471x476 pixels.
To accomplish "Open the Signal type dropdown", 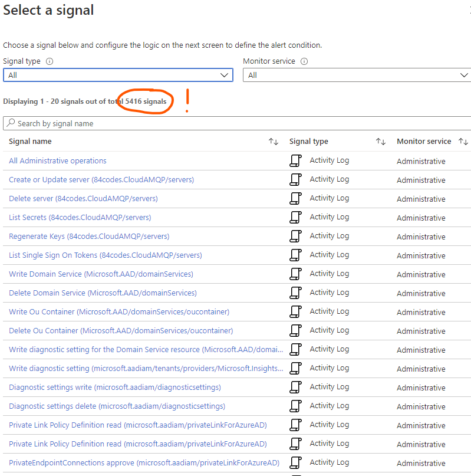I will pos(118,75).
